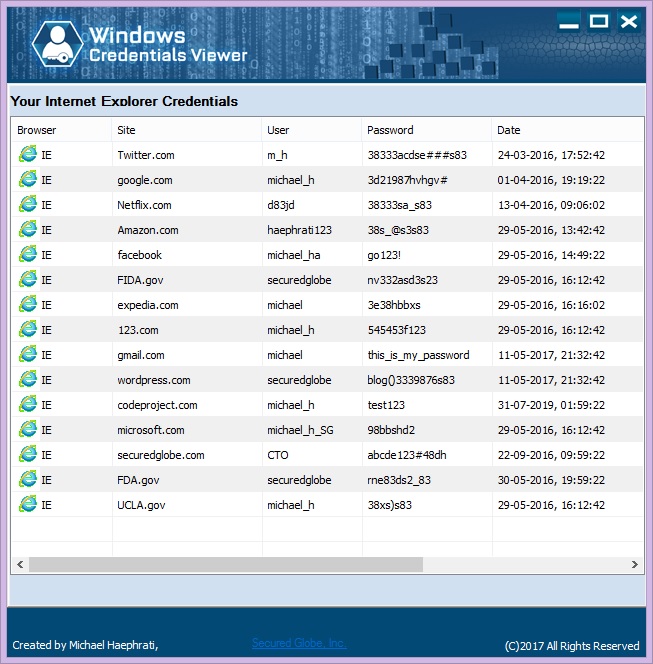Click the IE icon in the Amazon.com row
Viewport: 653px width, 664px height.
(28, 230)
